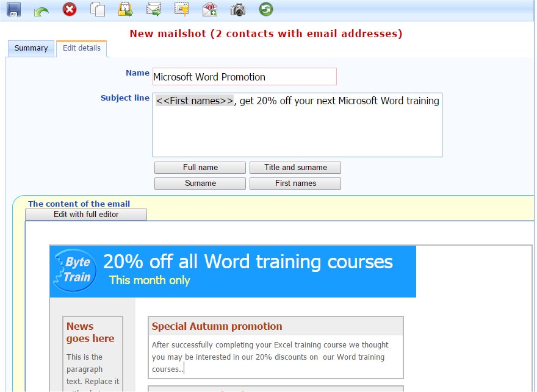Insert the First names merge field

295,184
